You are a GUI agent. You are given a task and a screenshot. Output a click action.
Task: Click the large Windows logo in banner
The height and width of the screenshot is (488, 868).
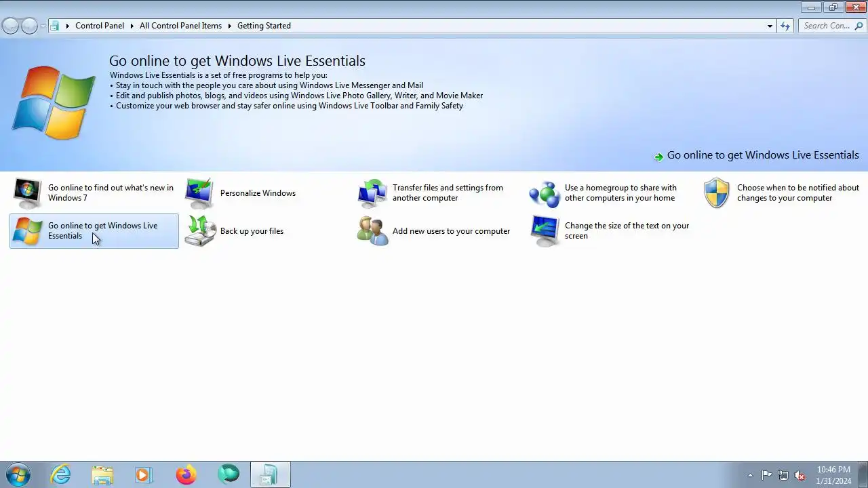point(54,102)
